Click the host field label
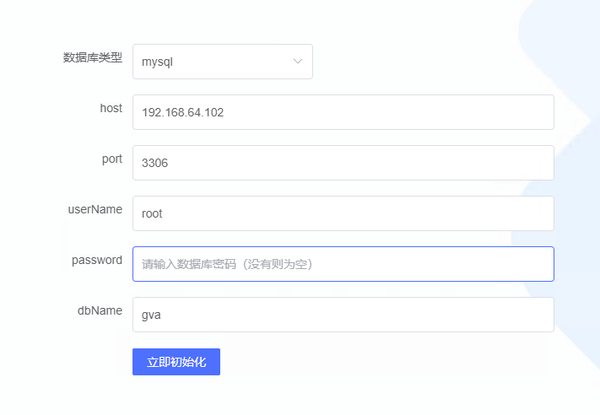The height and width of the screenshot is (415, 600). pos(111,108)
